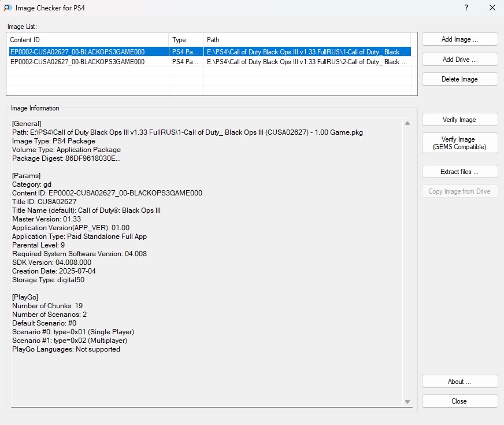Click the Application Version(APP_VER): 01.00 line
The image size is (504, 425).
(71, 228)
